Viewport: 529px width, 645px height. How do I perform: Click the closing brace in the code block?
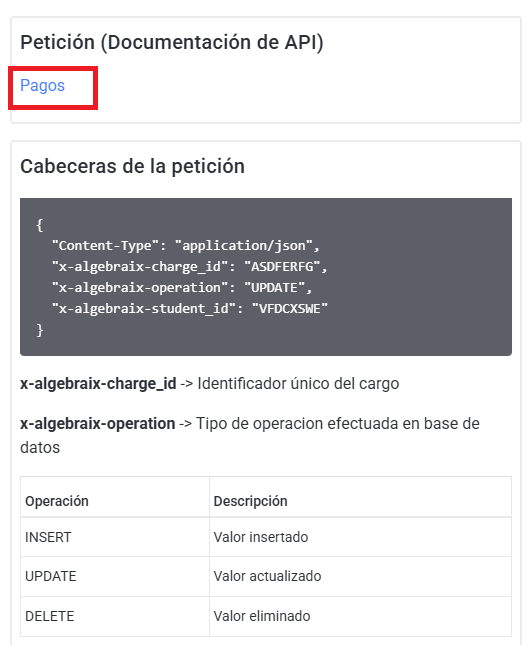tap(39, 330)
